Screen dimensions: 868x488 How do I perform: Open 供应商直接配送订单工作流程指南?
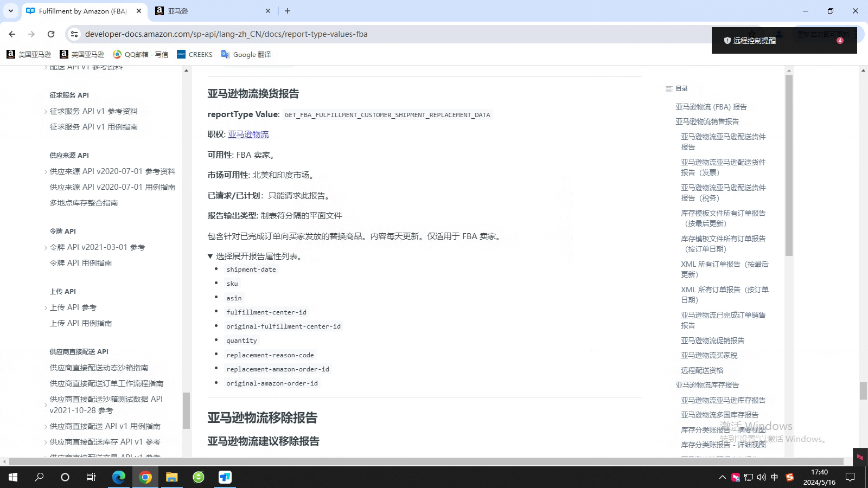(106, 383)
